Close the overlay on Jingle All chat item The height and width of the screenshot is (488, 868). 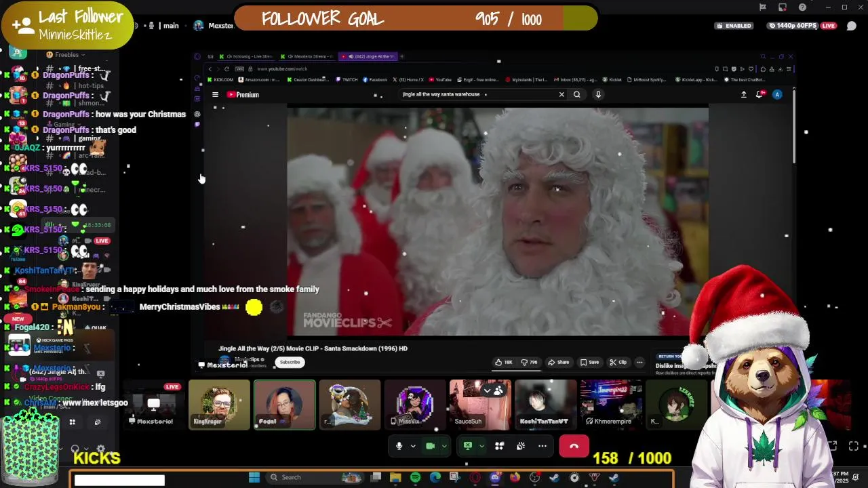click(100, 373)
